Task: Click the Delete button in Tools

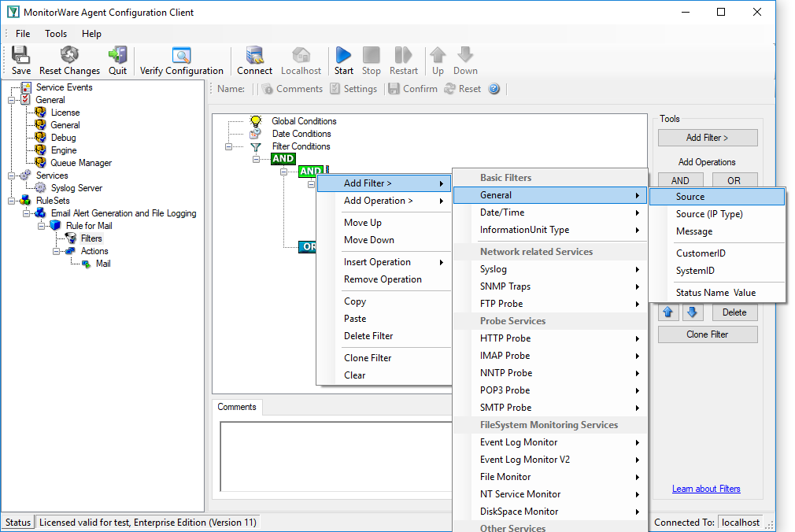Action: coord(734,312)
